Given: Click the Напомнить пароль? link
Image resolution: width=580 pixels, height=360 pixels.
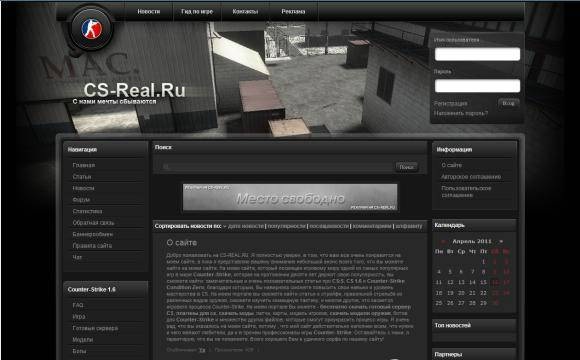Looking at the screenshot, I should (461, 113).
